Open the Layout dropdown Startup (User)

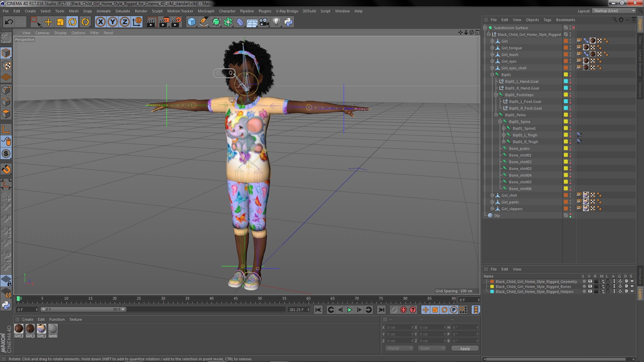click(614, 11)
